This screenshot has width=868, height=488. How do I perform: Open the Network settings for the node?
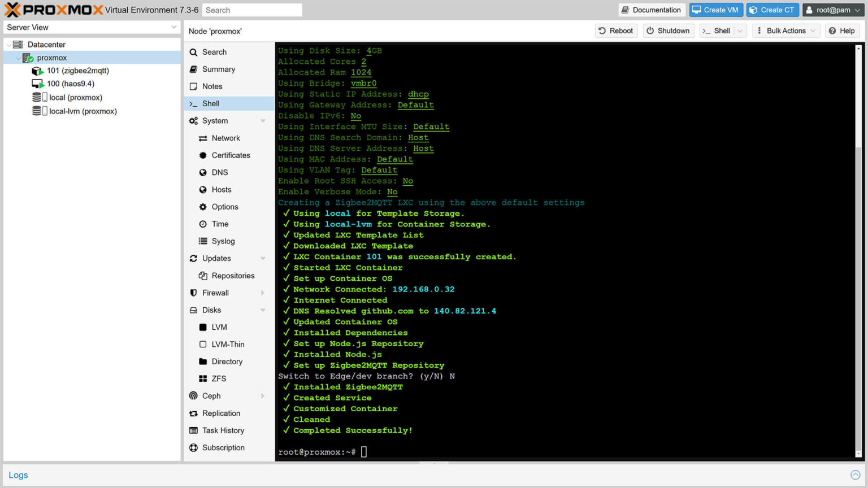point(226,138)
